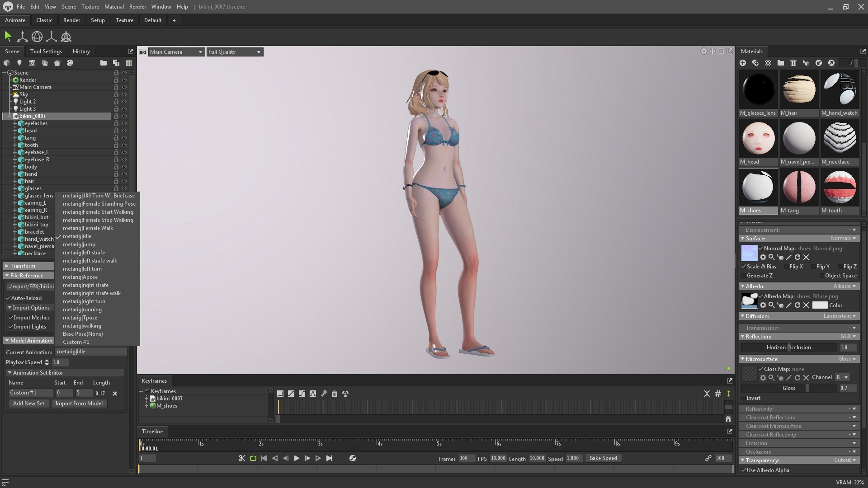This screenshot has height=488, width=868.
Task: Add a fog object from scene toolbar
Action: (x=44, y=63)
